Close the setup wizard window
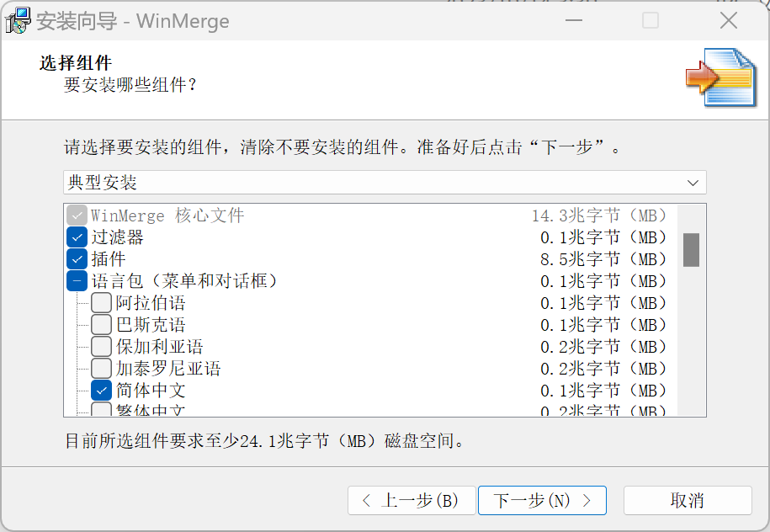Screen dimensions: 770x532 [728, 21]
